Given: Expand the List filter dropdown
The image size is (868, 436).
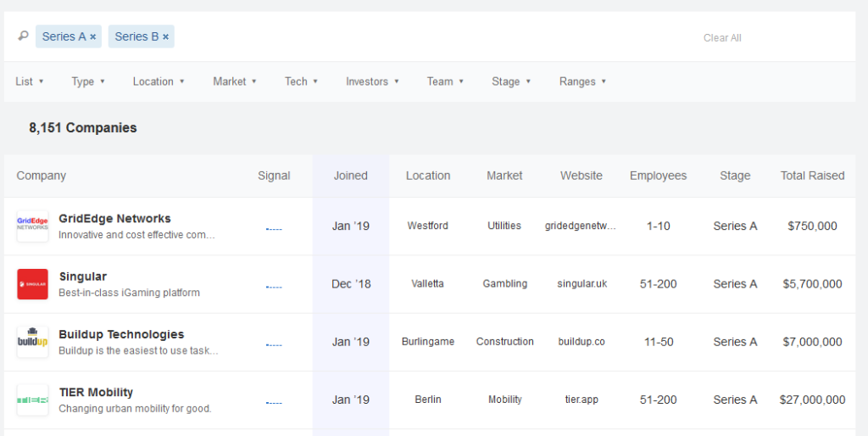Looking at the screenshot, I should pos(30,81).
